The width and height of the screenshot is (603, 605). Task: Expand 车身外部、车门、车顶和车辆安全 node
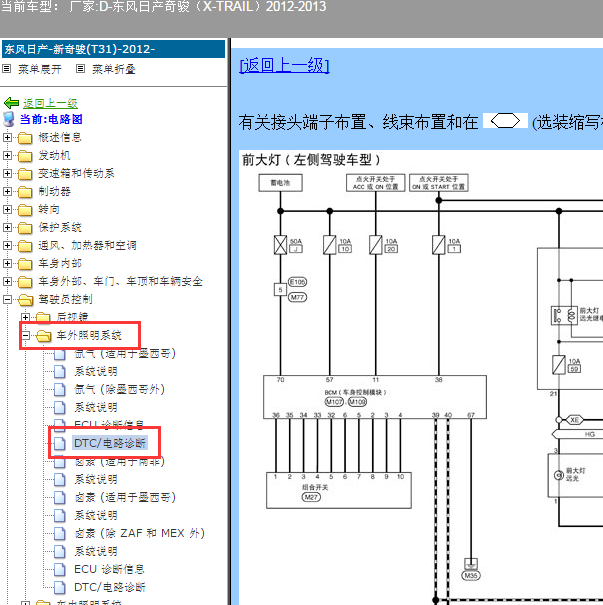pyautogui.click(x=7, y=281)
